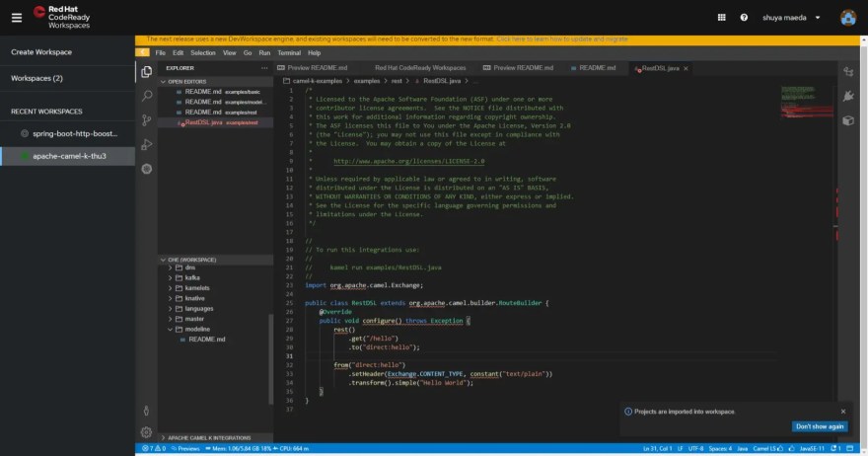Viewport: 868px width, 456px height.
Task: Select apache-camel-k-thu3 workspace
Action: (x=67, y=156)
